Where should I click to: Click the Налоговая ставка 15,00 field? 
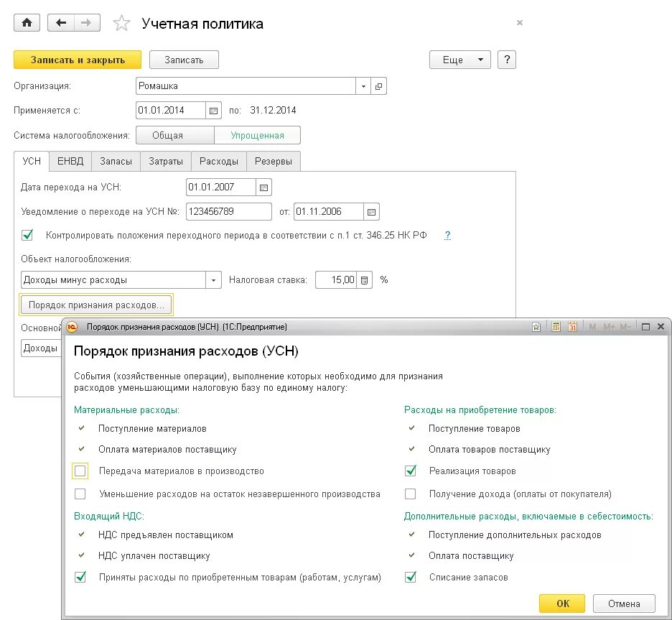tap(336, 280)
